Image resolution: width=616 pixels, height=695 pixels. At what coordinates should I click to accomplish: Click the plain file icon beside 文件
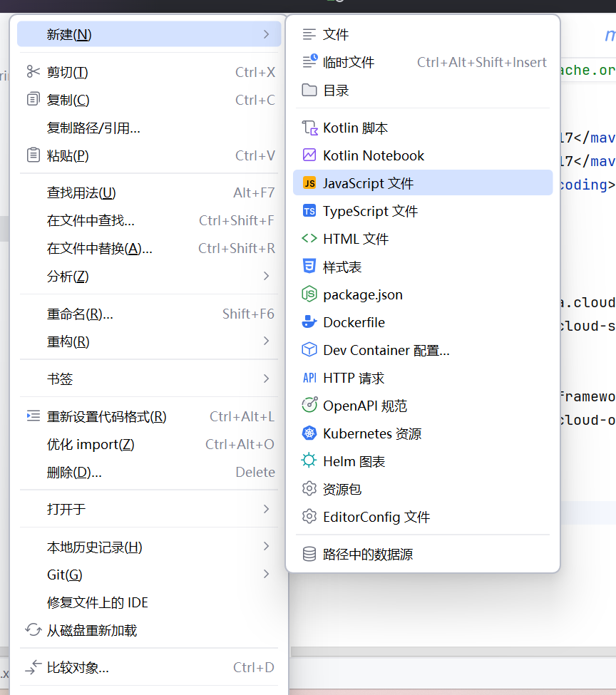309,35
